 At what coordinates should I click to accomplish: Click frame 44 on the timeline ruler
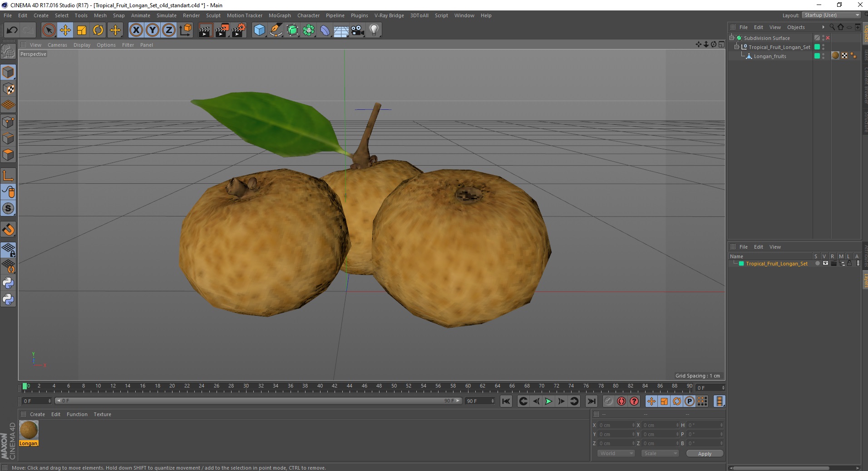pos(350,387)
